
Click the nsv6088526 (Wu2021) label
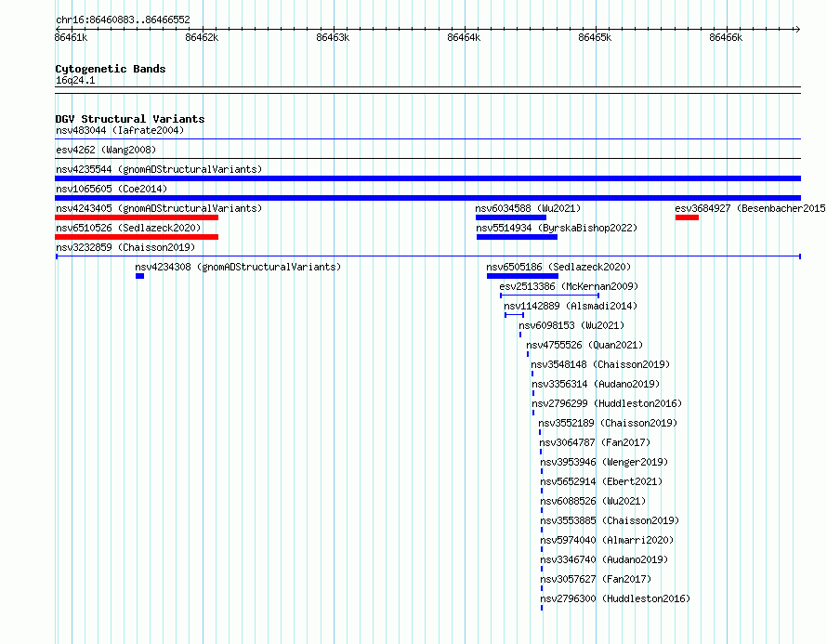[x=593, y=501]
